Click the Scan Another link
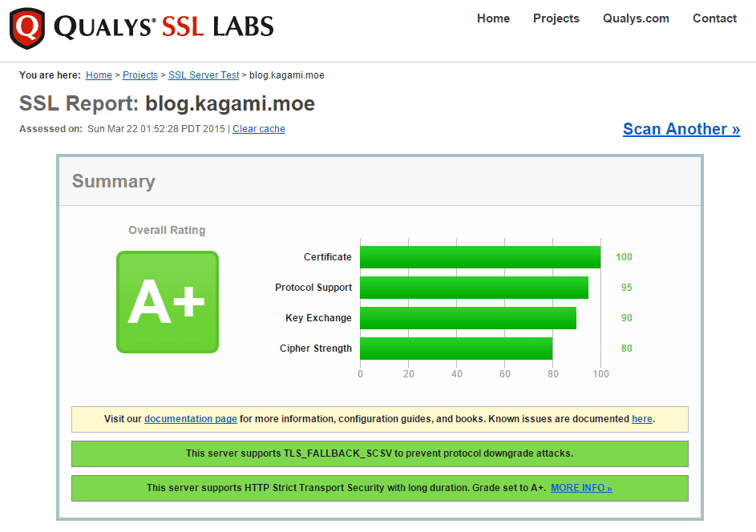Image resolution: width=756 pixels, height=532 pixels. coord(681,129)
